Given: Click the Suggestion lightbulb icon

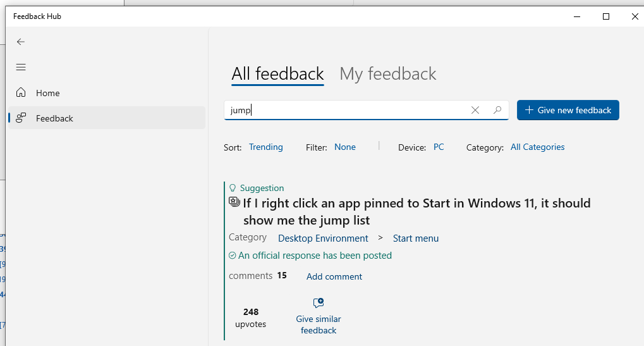Looking at the screenshot, I should [x=233, y=188].
